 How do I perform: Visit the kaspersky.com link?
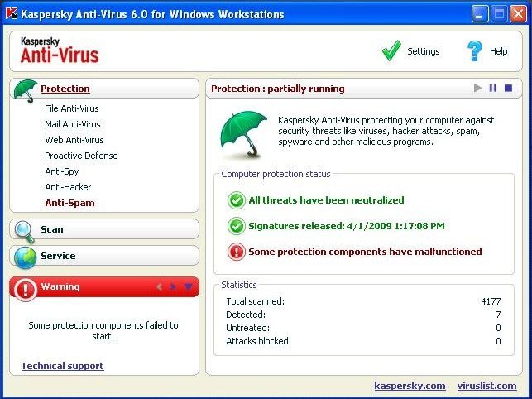pyautogui.click(x=410, y=386)
